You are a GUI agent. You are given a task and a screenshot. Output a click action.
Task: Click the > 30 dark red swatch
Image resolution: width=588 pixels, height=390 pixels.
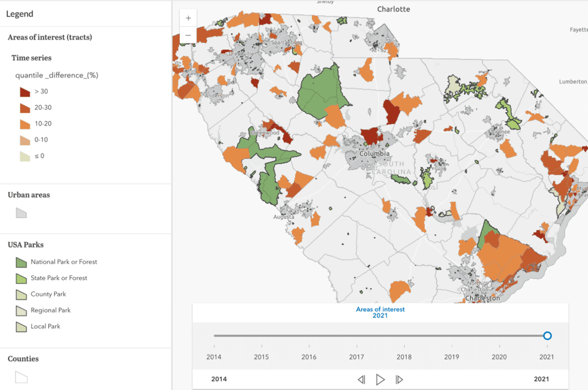[x=25, y=92]
